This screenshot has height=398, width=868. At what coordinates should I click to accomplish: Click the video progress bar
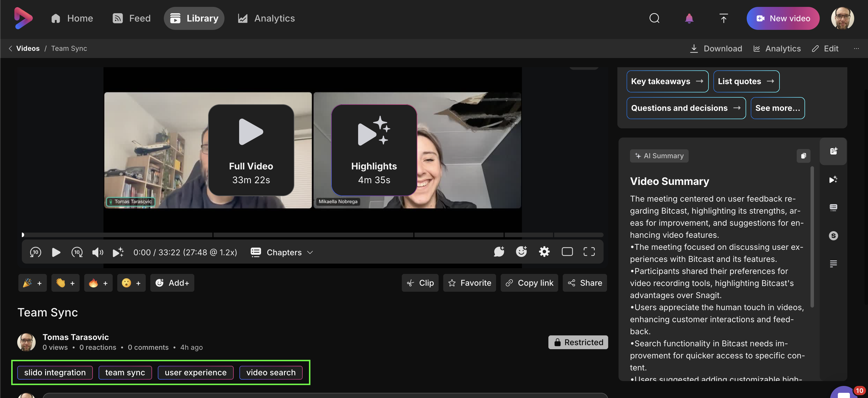coord(312,235)
